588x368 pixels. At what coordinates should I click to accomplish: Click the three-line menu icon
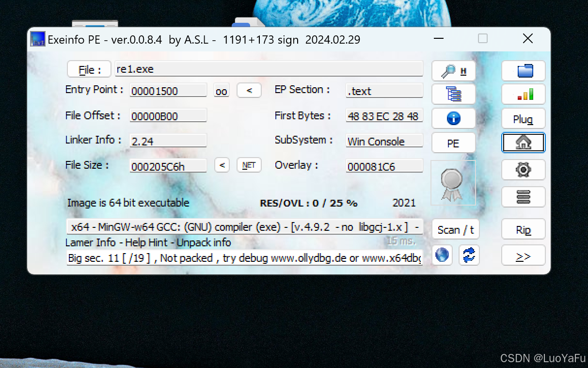coord(524,197)
